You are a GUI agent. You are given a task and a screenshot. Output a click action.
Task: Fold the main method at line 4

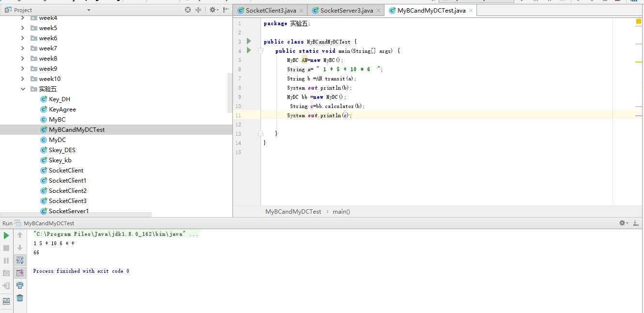click(x=261, y=50)
